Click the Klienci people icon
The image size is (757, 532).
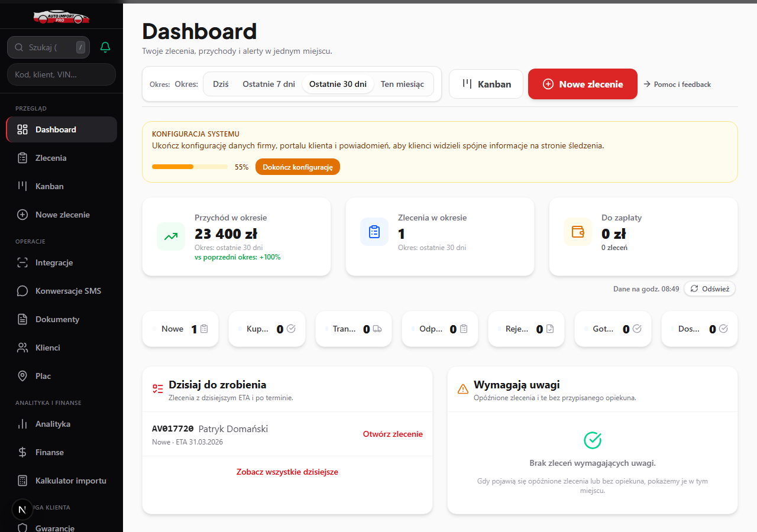point(23,348)
